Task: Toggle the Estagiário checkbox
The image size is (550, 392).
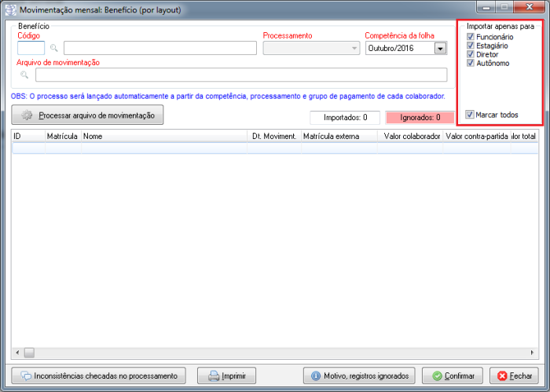Action: 471,46
